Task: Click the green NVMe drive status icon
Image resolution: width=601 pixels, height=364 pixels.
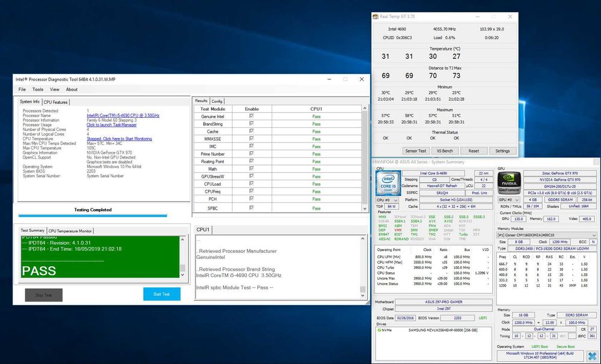Action: [379, 330]
